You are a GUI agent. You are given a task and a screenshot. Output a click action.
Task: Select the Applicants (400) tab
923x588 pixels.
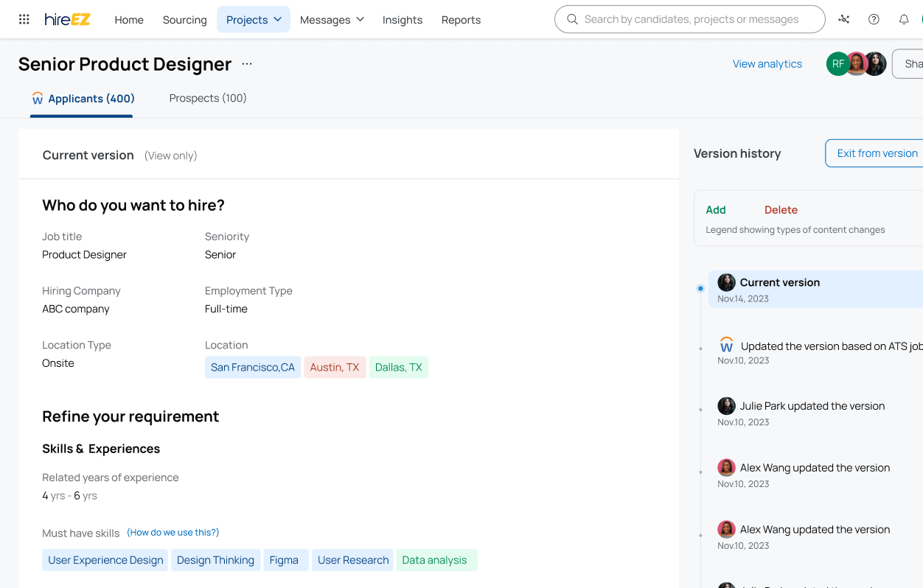(x=82, y=99)
